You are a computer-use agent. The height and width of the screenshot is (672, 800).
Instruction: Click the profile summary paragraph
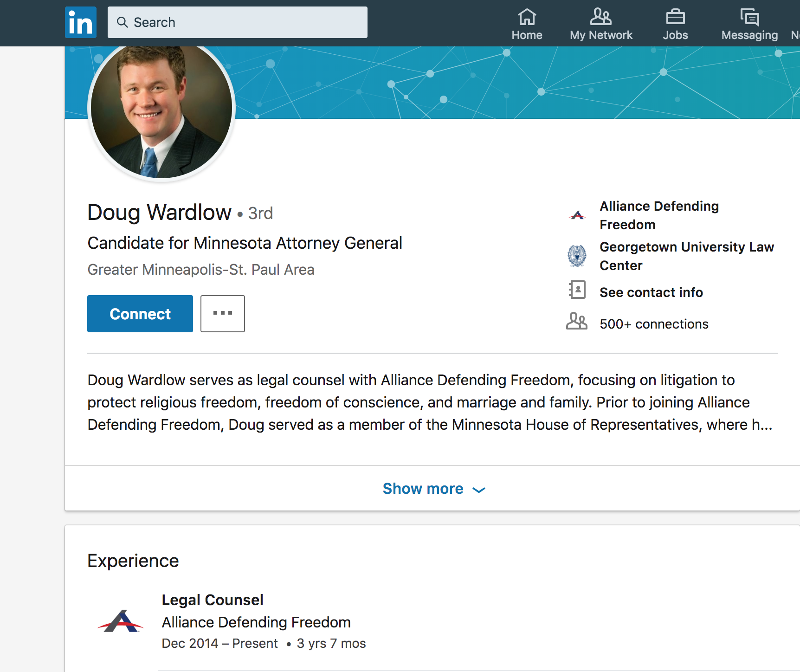(x=430, y=402)
